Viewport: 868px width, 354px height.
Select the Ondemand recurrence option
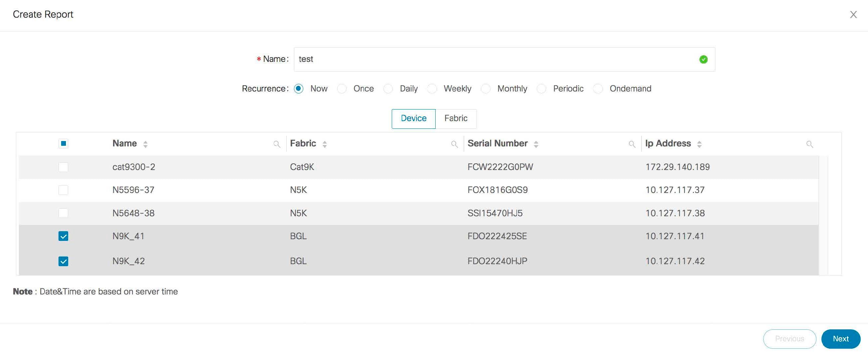coord(598,88)
